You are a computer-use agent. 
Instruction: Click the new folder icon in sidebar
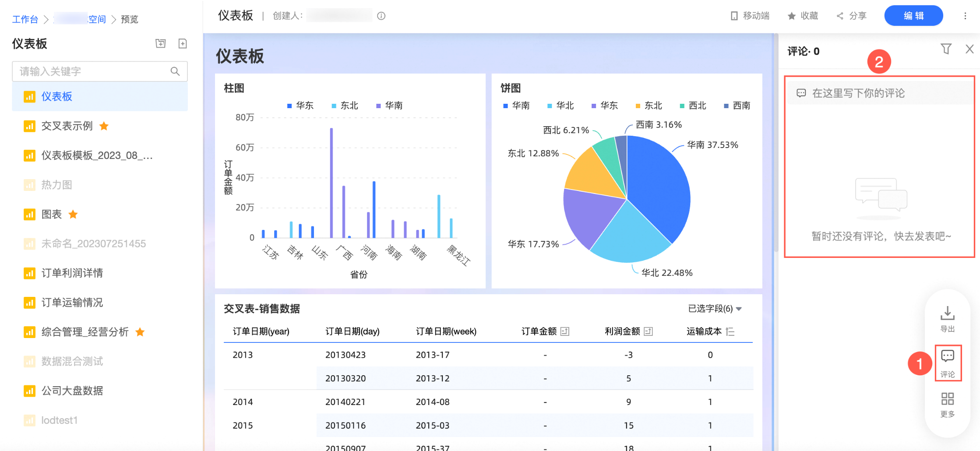click(161, 43)
